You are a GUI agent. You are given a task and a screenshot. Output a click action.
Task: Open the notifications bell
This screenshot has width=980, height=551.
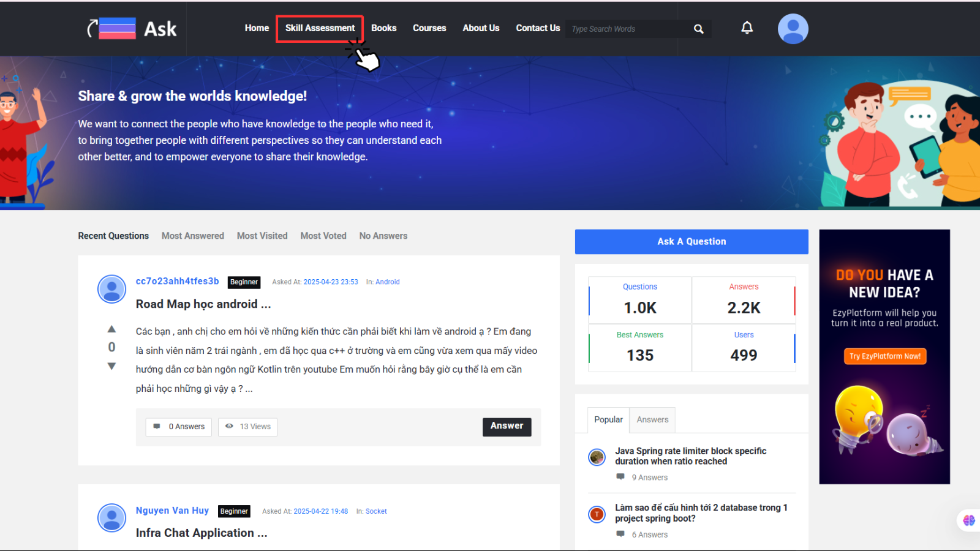click(747, 28)
